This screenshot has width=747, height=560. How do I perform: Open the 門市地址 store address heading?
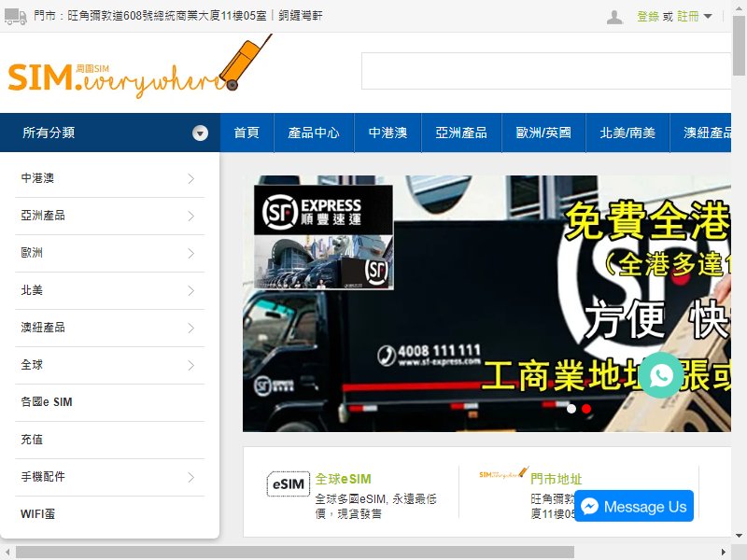point(556,479)
